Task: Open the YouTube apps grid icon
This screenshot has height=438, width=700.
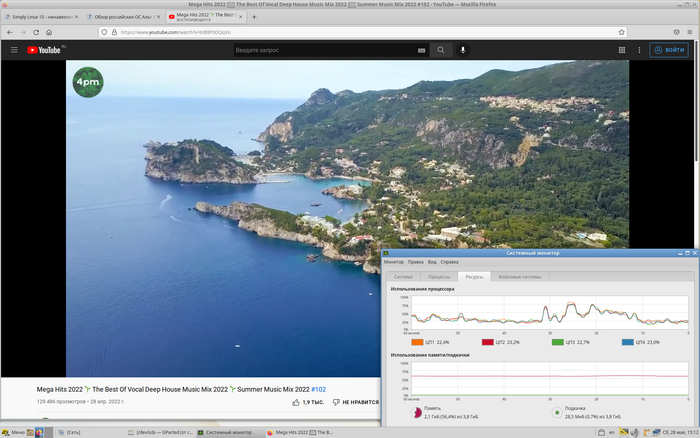Action: 622,49
